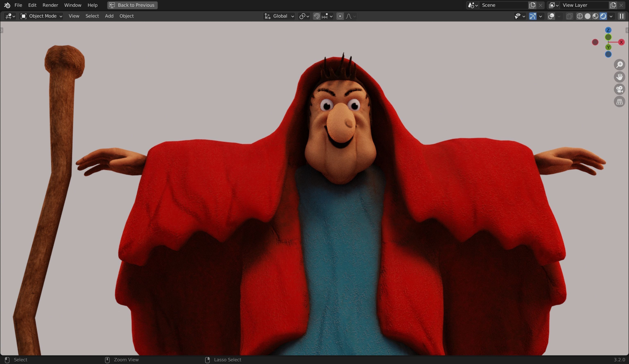The image size is (629, 364).
Task: Click the zoom view magnifier icon
Action: (x=619, y=65)
